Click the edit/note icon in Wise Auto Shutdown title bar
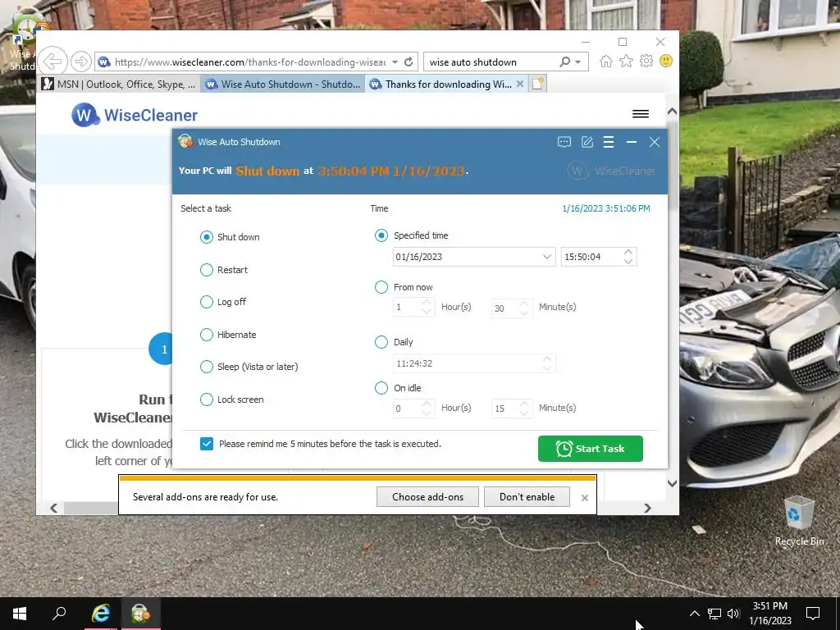This screenshot has height=630, width=840. [x=587, y=142]
